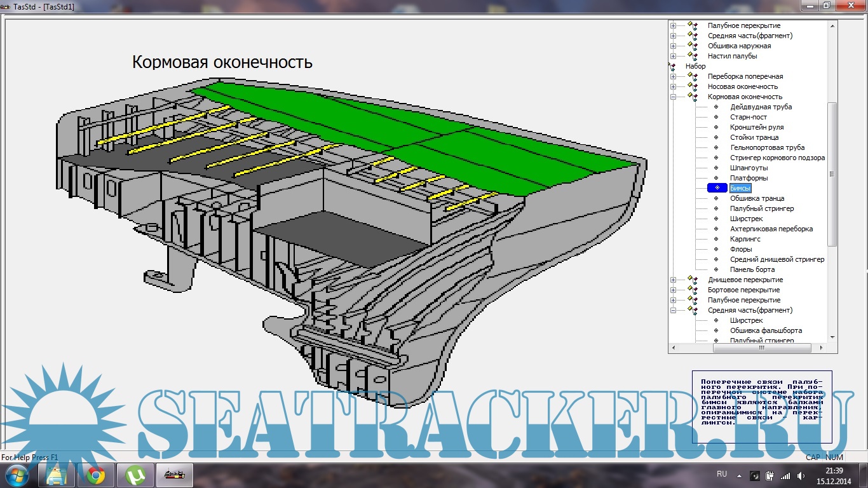Select Дейдвудная труба in the tree
The width and height of the screenshot is (868, 488).
[x=761, y=107]
